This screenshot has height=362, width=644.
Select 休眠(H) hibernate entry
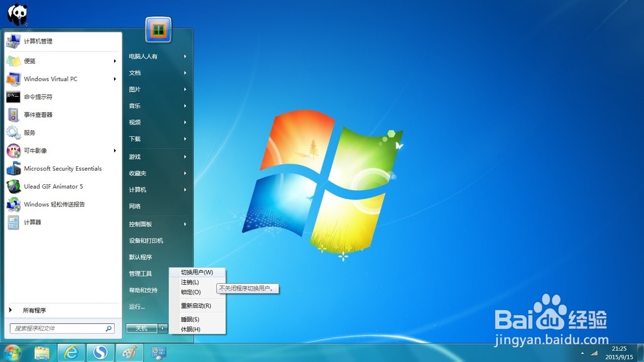click(197, 329)
